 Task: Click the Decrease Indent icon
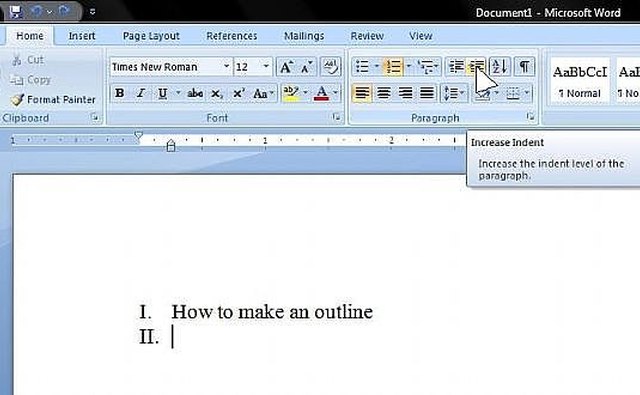(x=456, y=67)
